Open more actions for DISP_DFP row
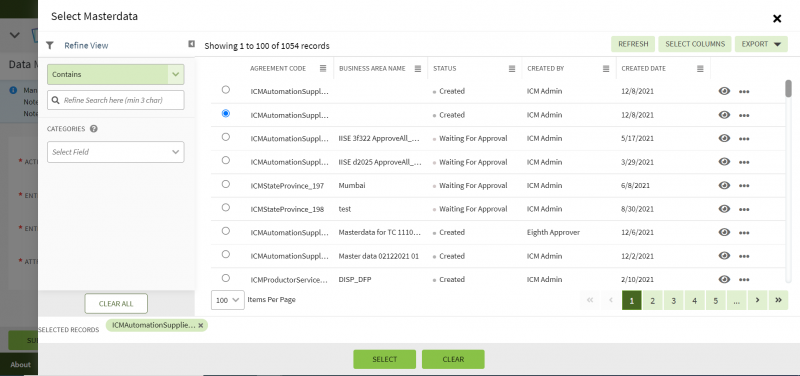This screenshot has height=376, width=800. (x=744, y=280)
